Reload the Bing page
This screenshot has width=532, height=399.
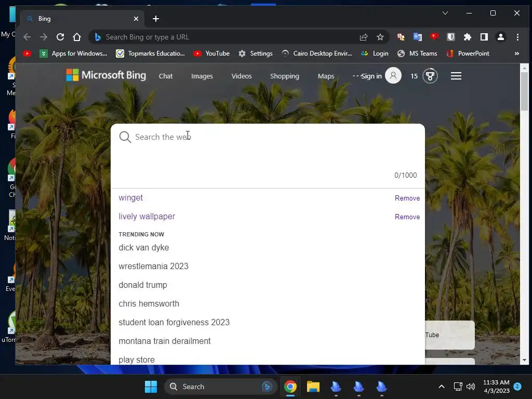point(60,37)
